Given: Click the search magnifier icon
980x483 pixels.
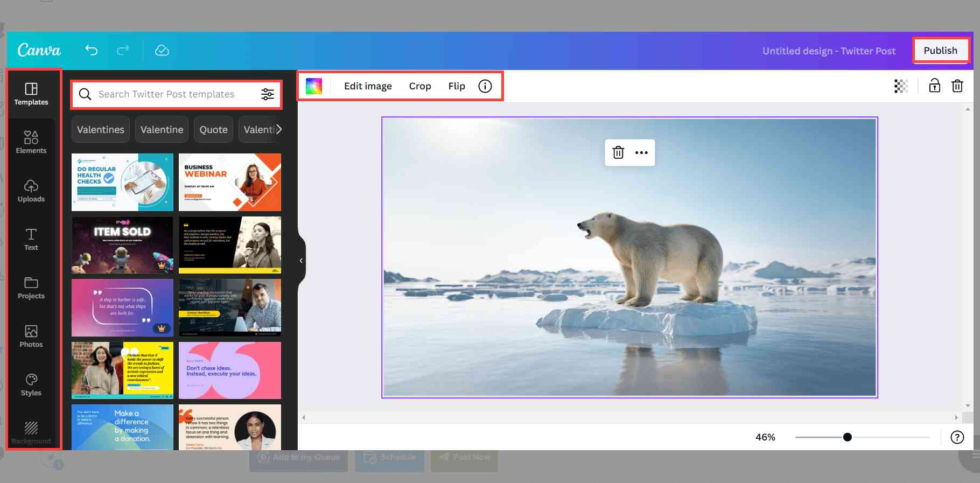Looking at the screenshot, I should click(x=85, y=94).
